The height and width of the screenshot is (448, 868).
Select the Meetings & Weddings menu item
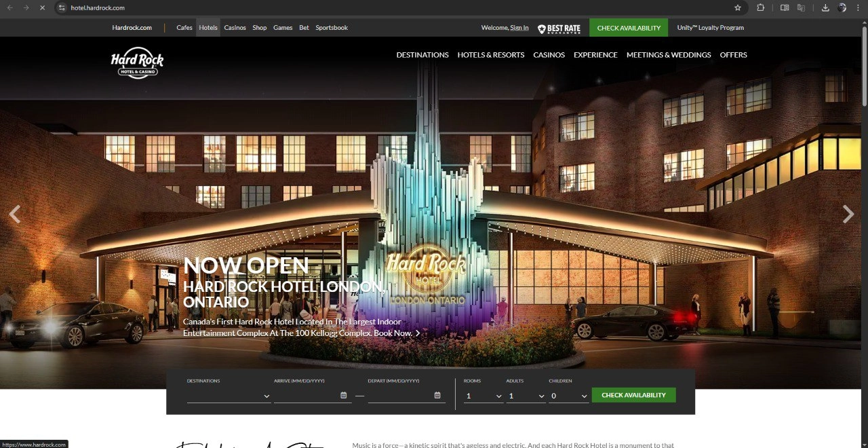click(668, 55)
